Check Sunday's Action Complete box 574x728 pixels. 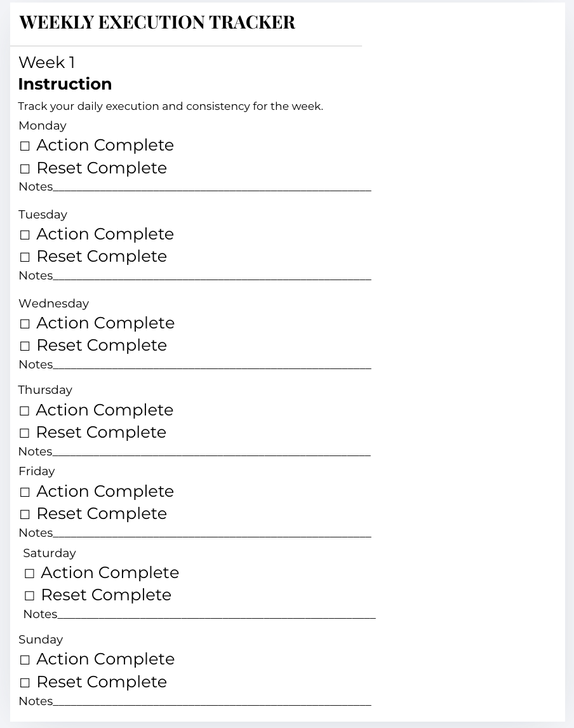25,660
